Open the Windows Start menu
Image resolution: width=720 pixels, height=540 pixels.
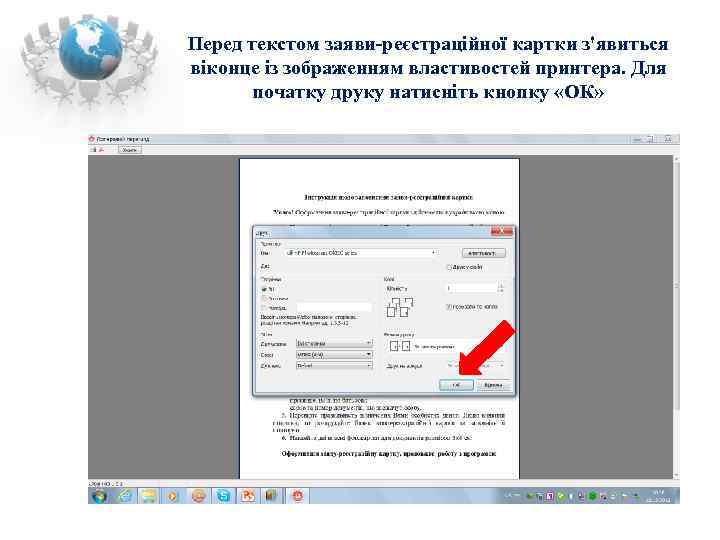point(100,496)
